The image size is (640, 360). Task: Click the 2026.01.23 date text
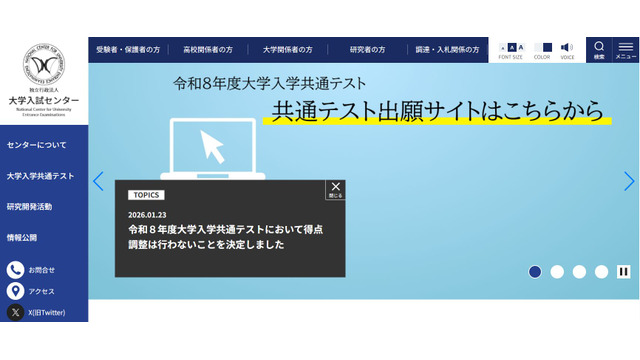pos(147,215)
